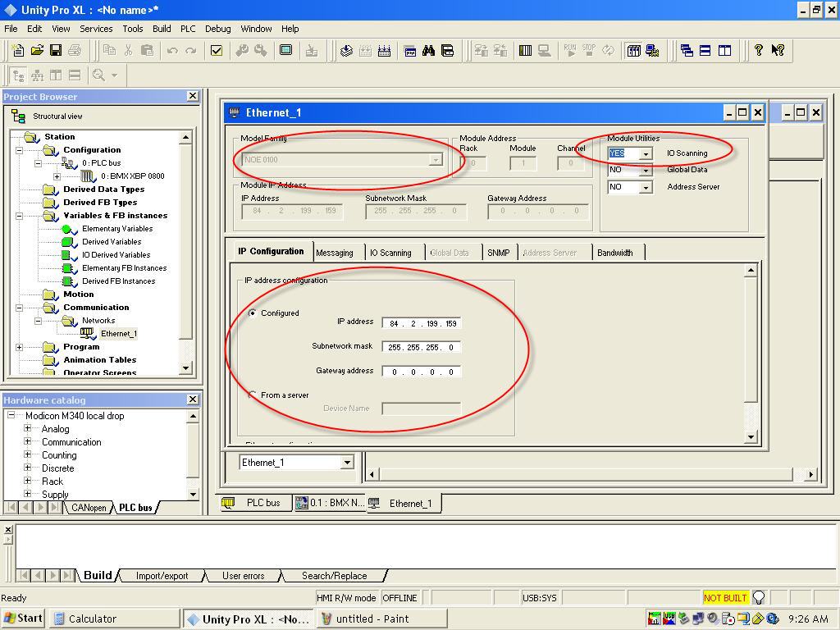Click the Subnetwork mask input field
Image resolution: width=840 pixels, height=630 pixels.
pyautogui.click(x=422, y=347)
